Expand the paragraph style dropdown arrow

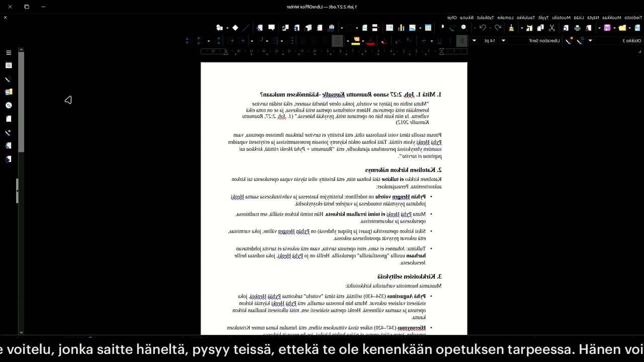click(590, 40)
